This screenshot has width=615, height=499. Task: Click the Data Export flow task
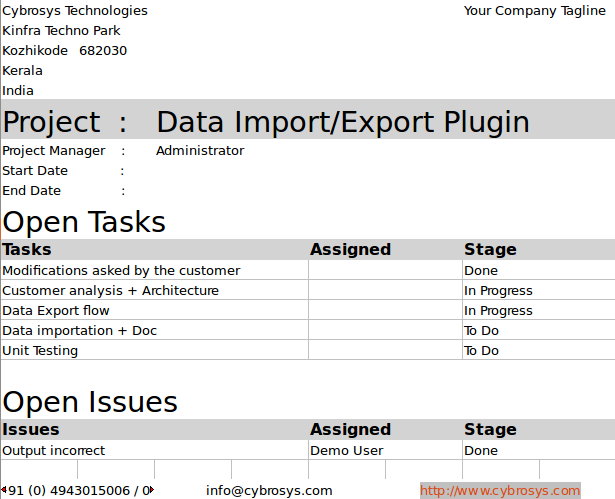[x=56, y=310]
